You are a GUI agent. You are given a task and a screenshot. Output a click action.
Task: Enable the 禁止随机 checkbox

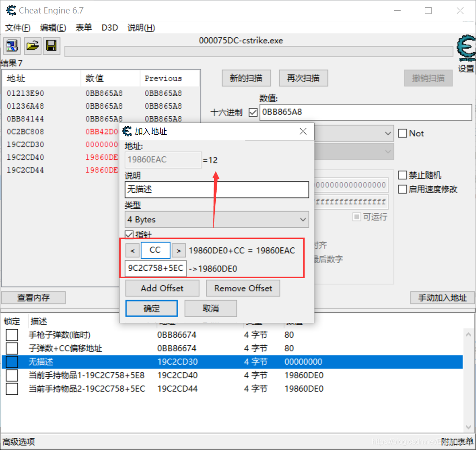[402, 175]
